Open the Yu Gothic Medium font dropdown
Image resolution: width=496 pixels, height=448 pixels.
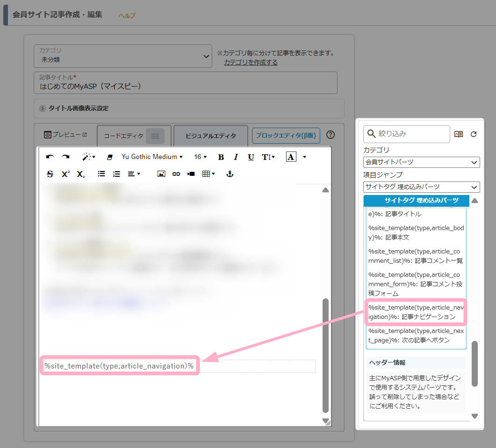pos(152,157)
